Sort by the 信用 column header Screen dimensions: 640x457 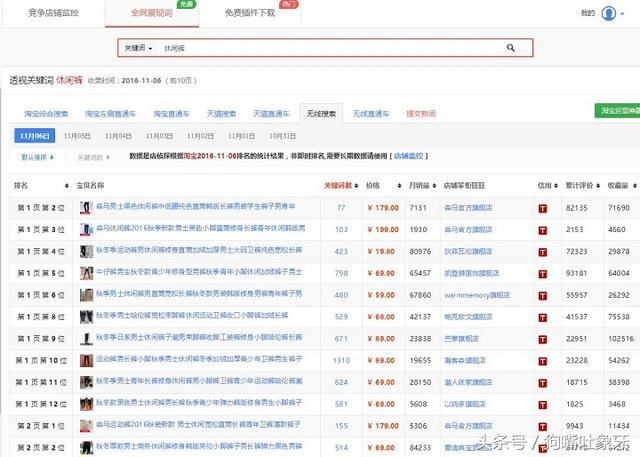[547, 186]
